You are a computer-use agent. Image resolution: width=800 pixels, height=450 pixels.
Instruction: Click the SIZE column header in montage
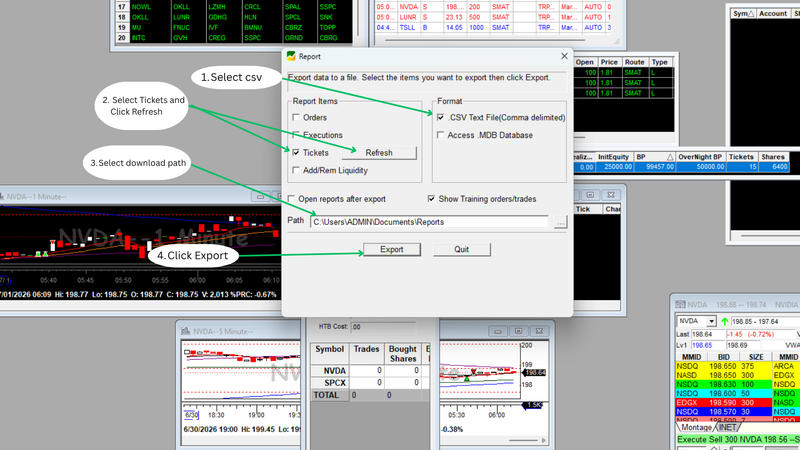click(756, 357)
